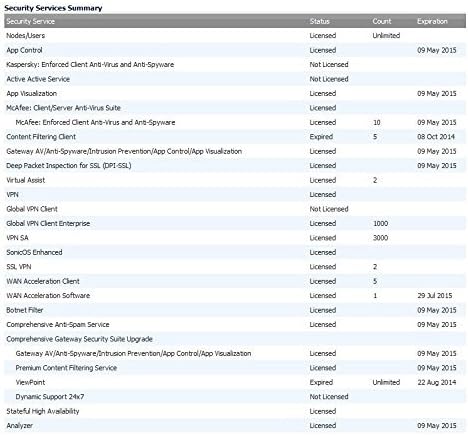Select the Botnet Filter service
The image size is (468, 436).
click(25, 310)
